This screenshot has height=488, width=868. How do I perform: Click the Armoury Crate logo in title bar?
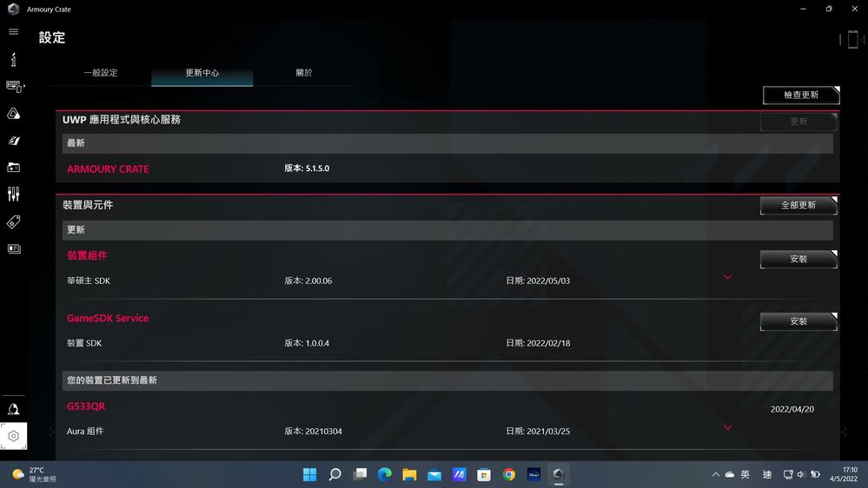(x=13, y=9)
